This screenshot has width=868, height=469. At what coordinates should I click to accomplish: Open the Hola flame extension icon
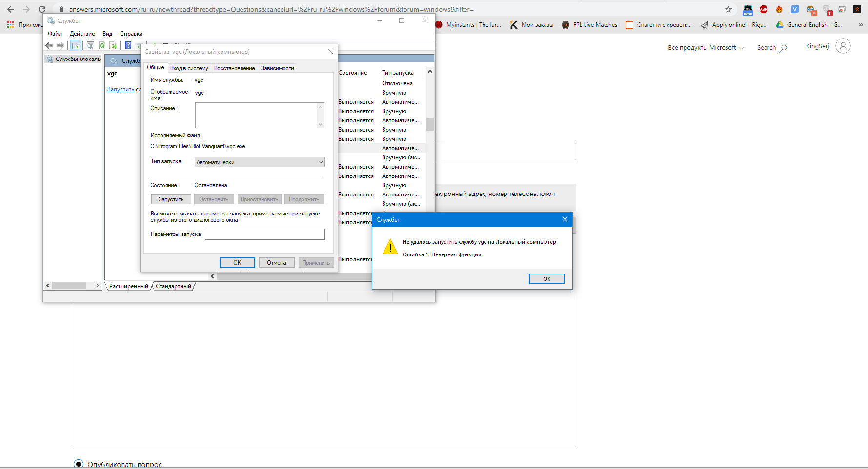pyautogui.click(x=779, y=9)
